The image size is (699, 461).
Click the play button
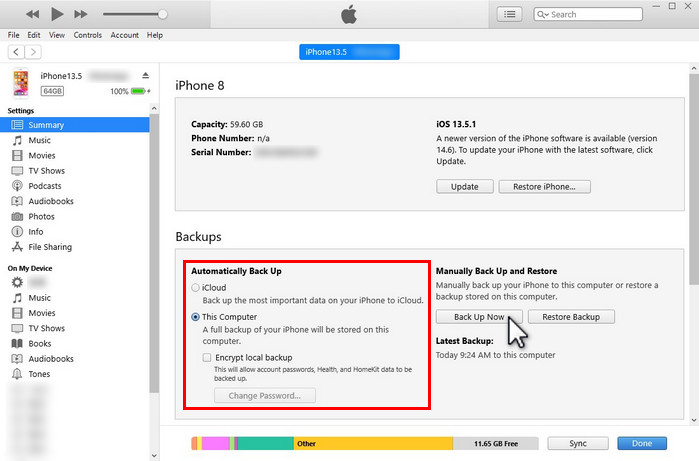coord(57,14)
